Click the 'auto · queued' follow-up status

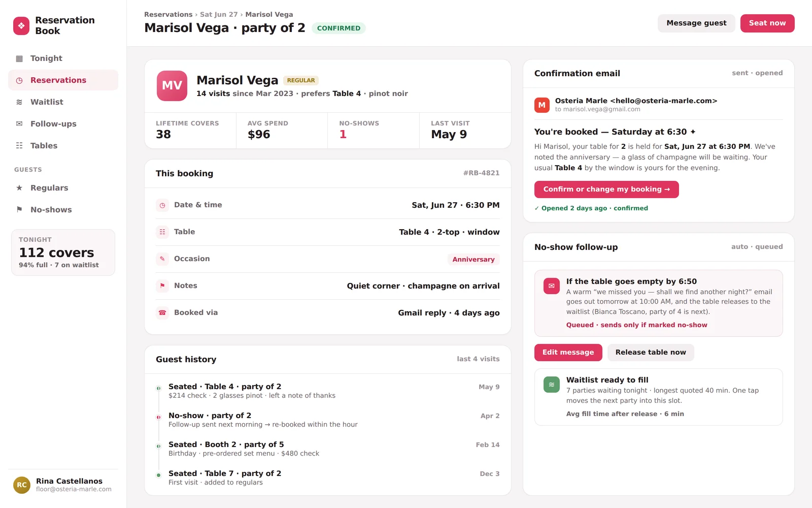coord(757,247)
